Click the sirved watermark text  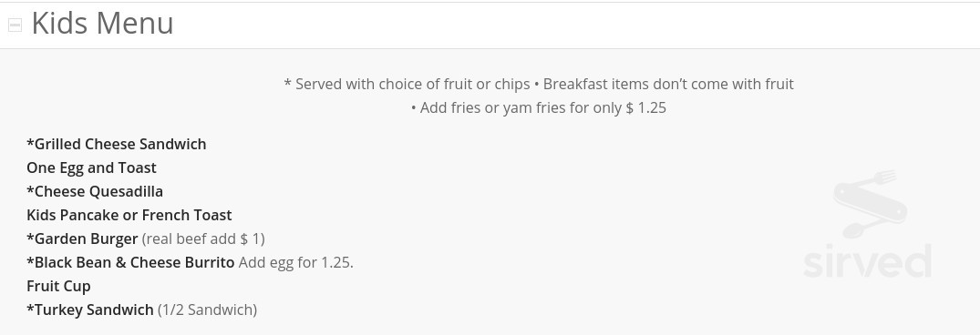[868, 261]
